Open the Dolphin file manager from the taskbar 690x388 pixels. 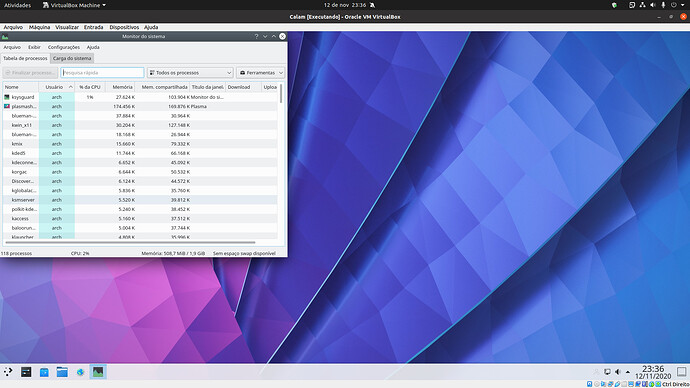[62, 372]
